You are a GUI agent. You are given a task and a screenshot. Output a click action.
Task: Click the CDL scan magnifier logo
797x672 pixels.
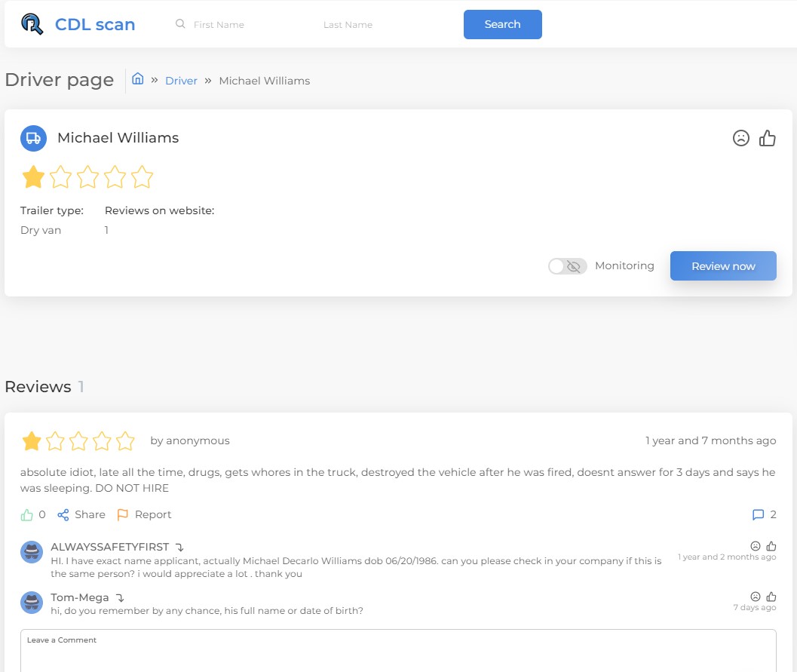point(32,24)
